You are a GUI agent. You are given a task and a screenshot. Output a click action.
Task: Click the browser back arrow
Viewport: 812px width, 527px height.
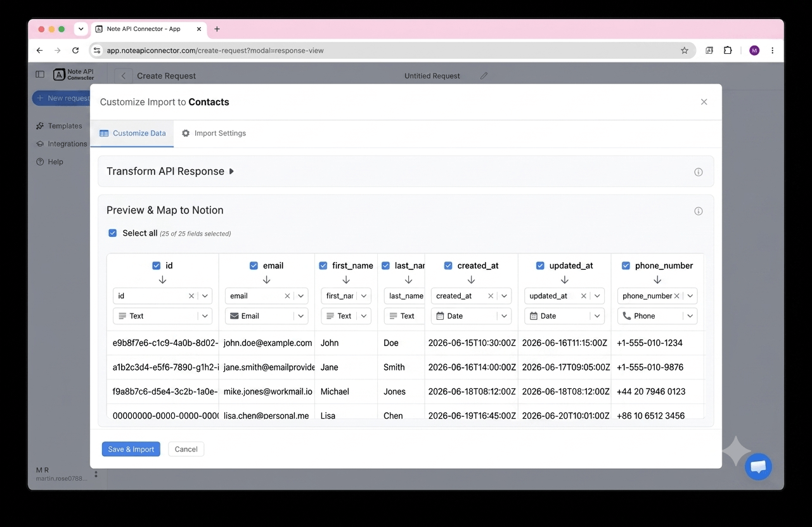pos(40,51)
